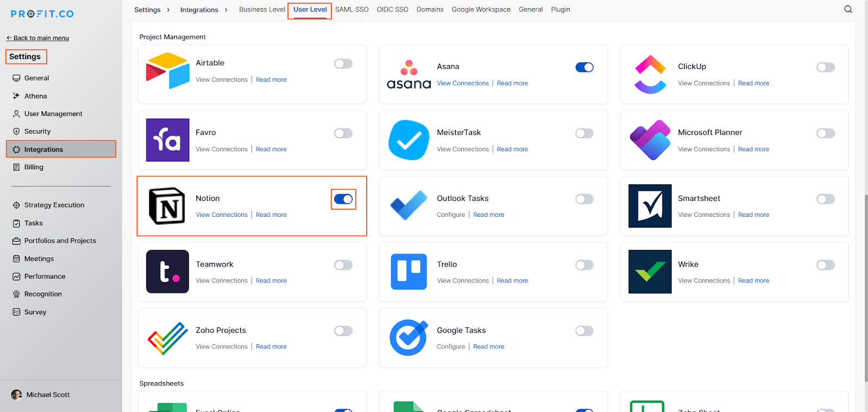The height and width of the screenshot is (412, 868).
Task: Click the page vertical scrollbar
Action: pos(866,287)
